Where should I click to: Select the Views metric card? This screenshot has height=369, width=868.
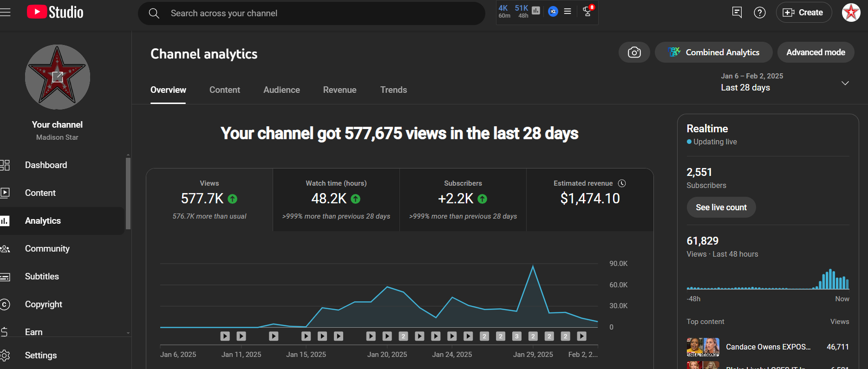(209, 200)
